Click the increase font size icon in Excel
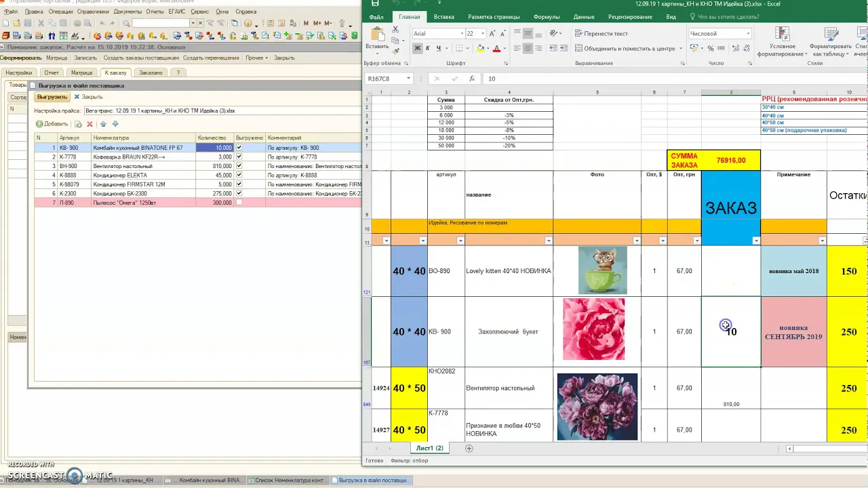This screenshot has width=868, height=488. [494, 33]
